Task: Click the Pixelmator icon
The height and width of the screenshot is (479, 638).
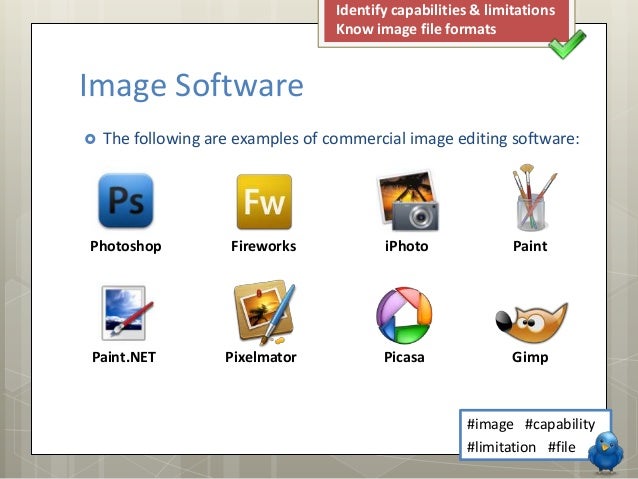Action: [x=264, y=312]
